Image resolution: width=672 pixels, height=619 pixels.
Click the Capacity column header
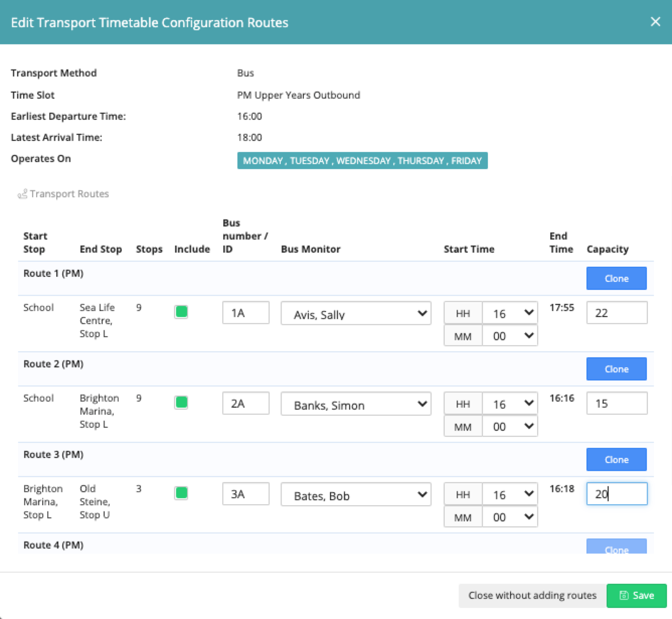pyautogui.click(x=608, y=249)
